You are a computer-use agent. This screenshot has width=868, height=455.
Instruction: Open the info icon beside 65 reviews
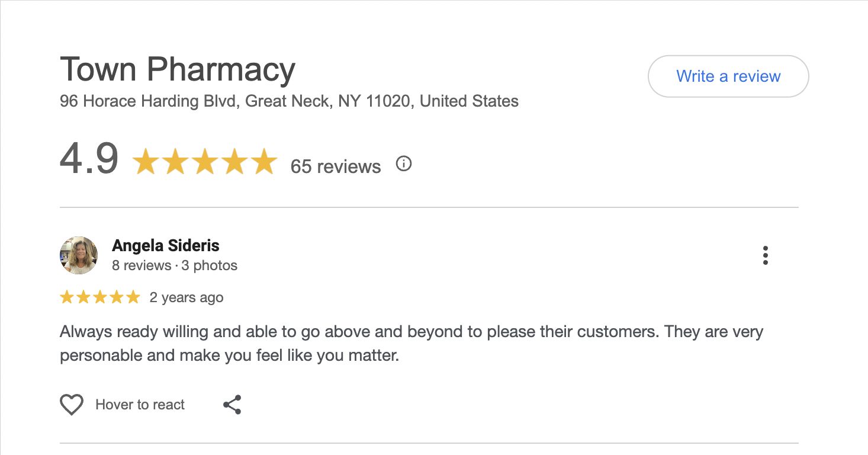[x=403, y=164]
